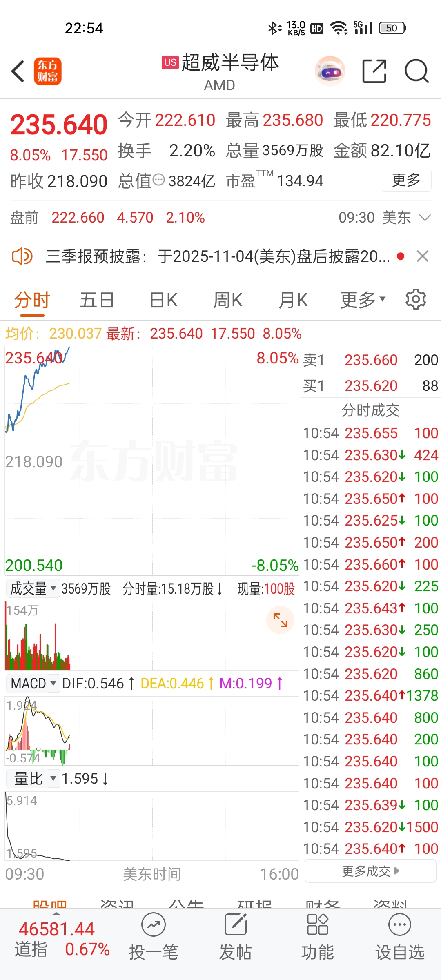Tap the 235.640 trade with volume 1378
Screen dimensions: 441x980
click(370, 695)
